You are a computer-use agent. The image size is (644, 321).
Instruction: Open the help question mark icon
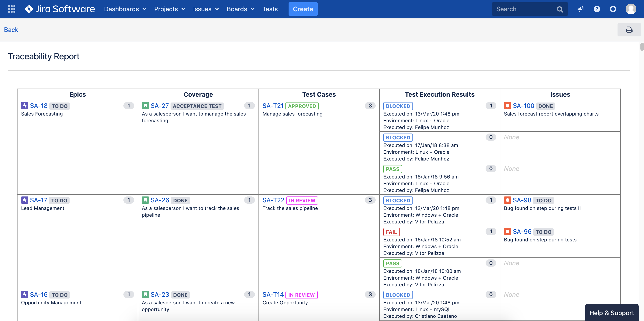[596, 9]
